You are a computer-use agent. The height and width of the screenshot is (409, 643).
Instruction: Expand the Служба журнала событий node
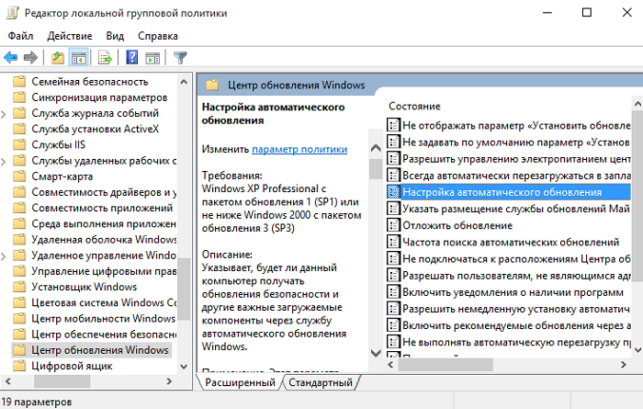(x=4, y=114)
